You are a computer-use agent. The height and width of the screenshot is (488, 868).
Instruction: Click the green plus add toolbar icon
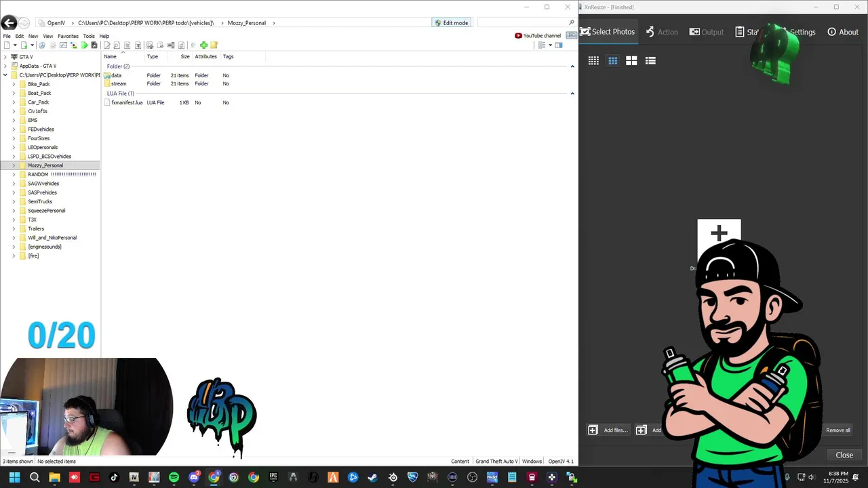coord(203,45)
